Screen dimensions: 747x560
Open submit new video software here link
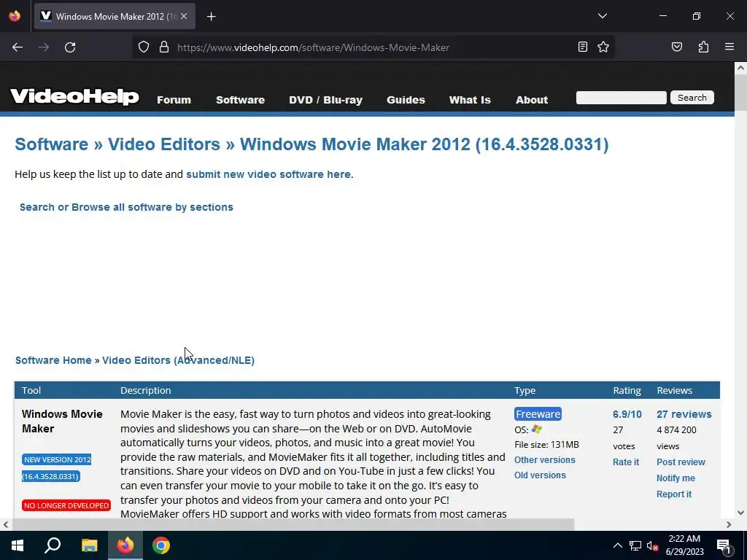click(268, 174)
